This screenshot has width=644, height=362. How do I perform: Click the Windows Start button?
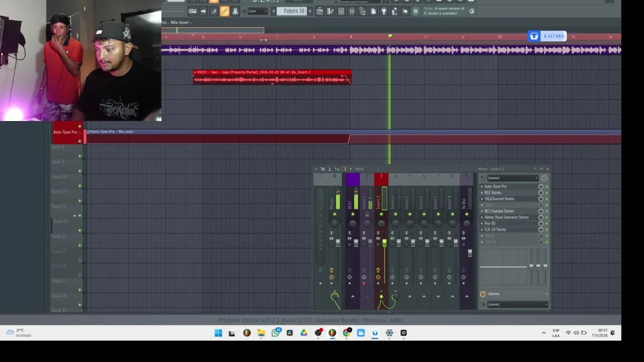[218, 333]
